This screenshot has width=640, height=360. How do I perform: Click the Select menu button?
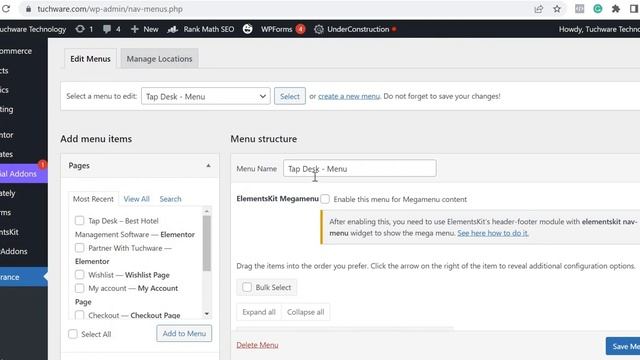click(x=290, y=96)
